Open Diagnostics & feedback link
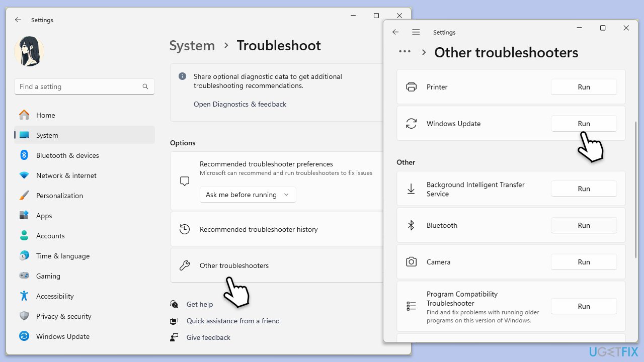Image resolution: width=644 pixels, height=362 pixels. 240,104
